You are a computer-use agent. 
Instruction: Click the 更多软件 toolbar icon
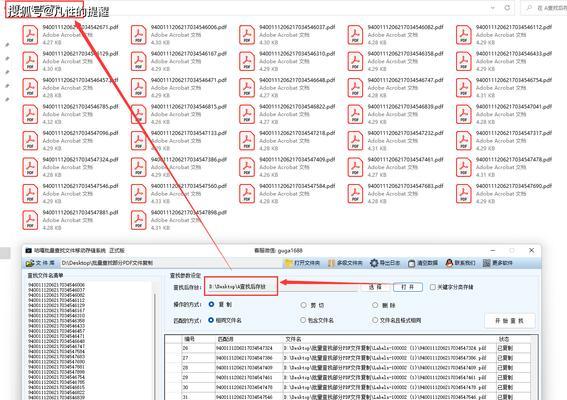pos(487,263)
